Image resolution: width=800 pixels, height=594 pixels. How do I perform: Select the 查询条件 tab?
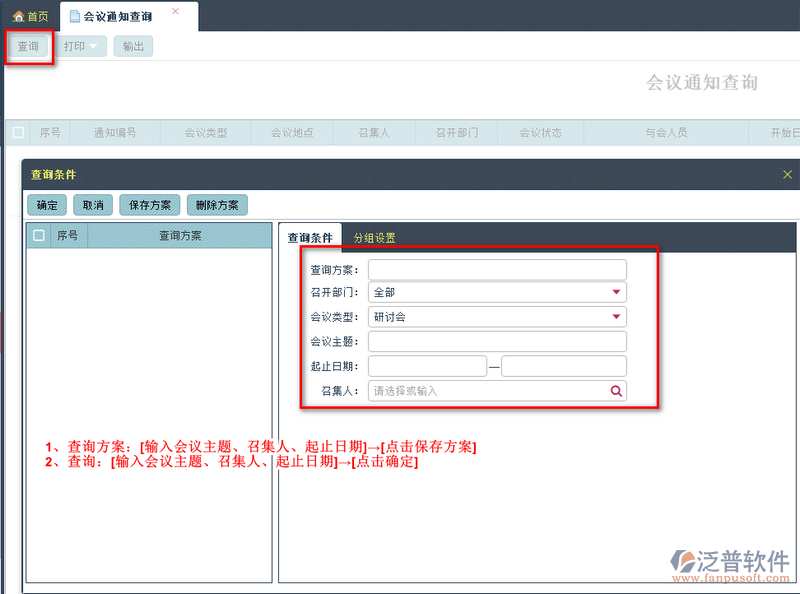click(x=312, y=235)
